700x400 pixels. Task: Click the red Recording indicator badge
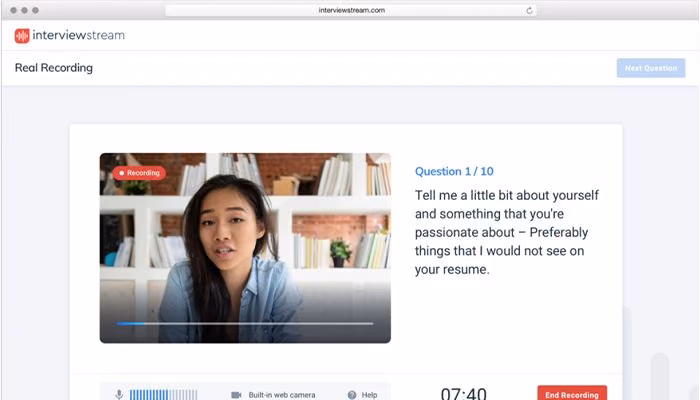point(139,173)
